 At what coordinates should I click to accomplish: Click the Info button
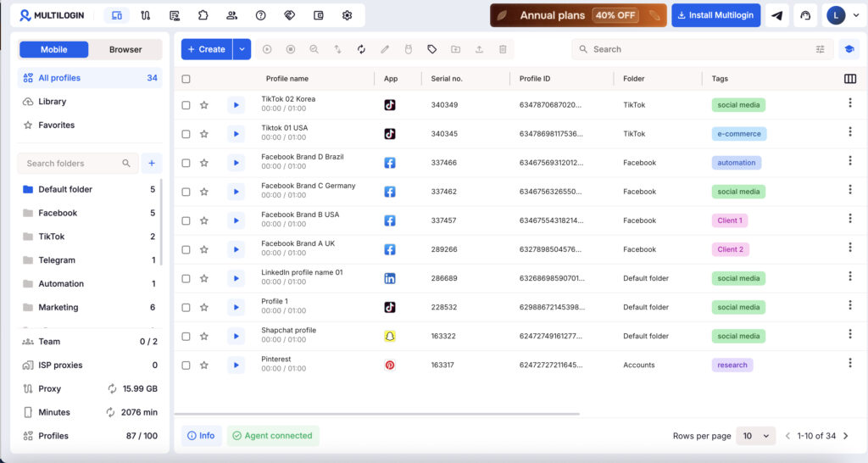click(x=202, y=436)
